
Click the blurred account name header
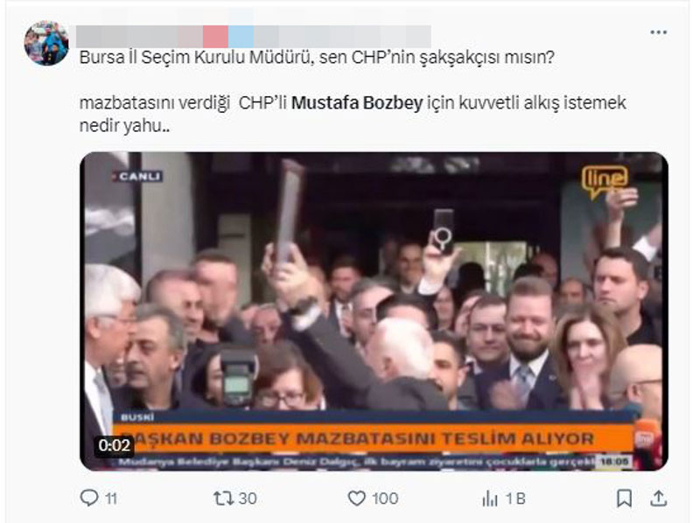point(253,37)
